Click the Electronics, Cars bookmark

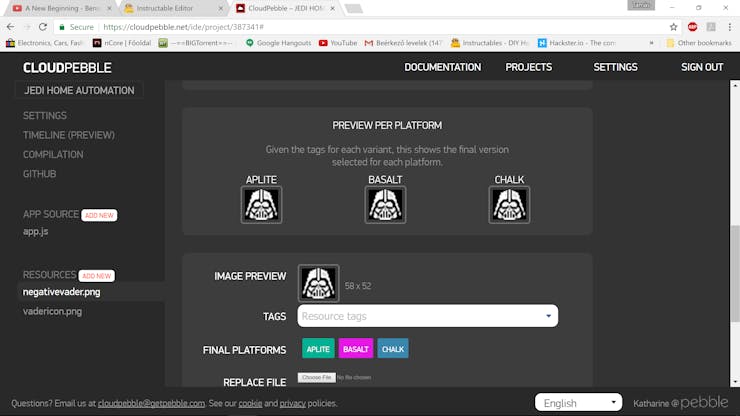coord(44,43)
